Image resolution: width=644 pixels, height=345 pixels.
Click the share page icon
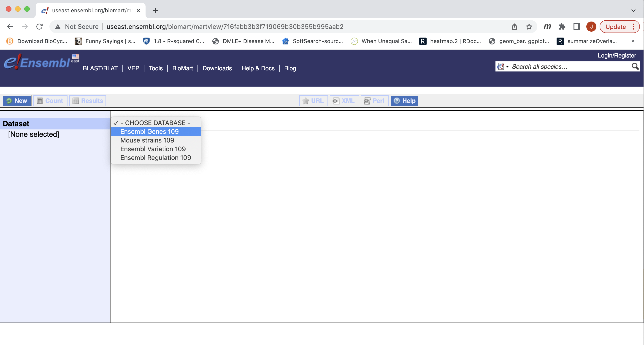pyautogui.click(x=514, y=27)
